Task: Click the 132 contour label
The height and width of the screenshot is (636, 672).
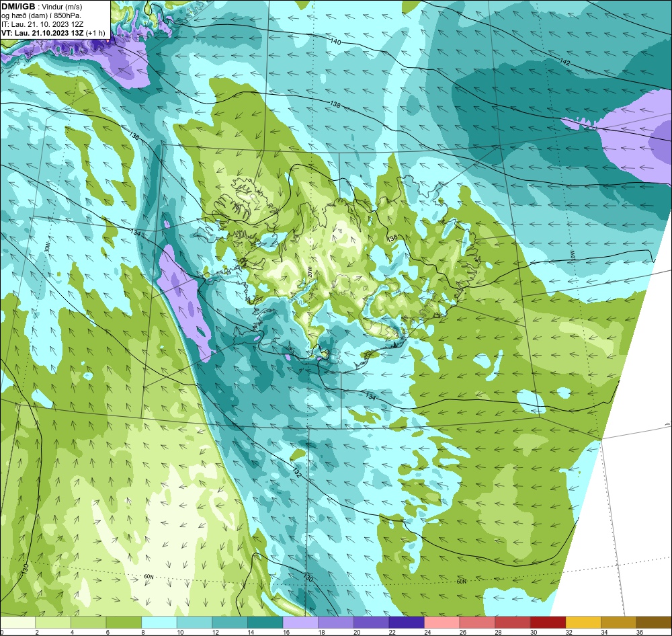Action: [x=296, y=471]
